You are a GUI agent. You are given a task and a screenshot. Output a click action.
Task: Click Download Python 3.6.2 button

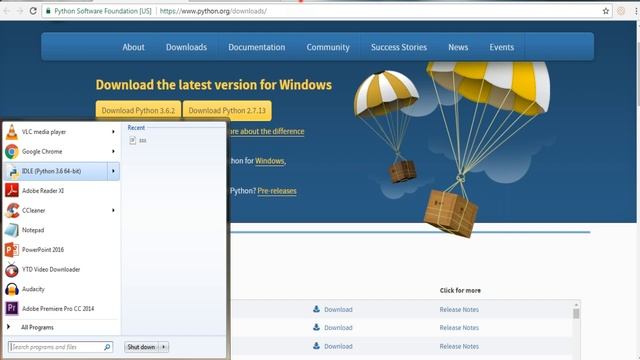138,111
